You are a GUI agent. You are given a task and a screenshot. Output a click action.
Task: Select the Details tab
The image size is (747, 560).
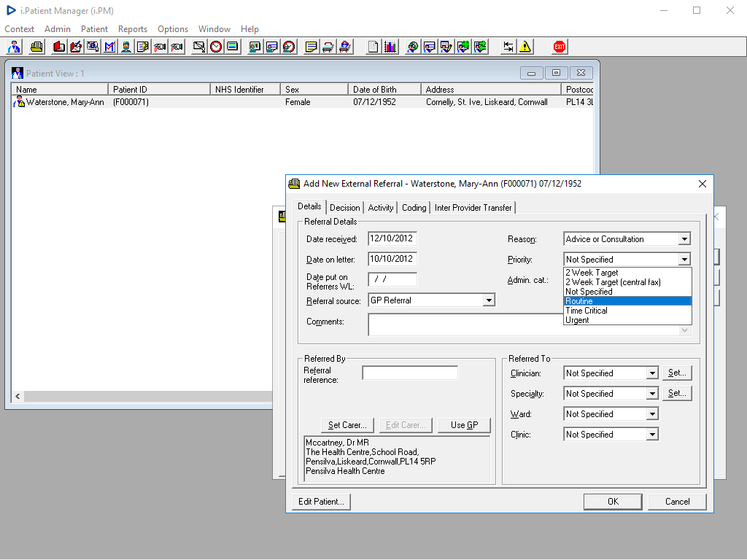pos(309,206)
